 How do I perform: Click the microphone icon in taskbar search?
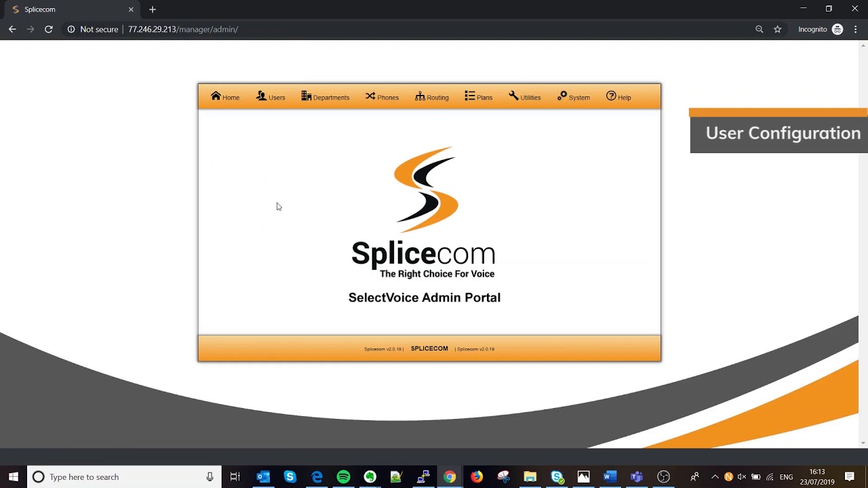pyautogui.click(x=210, y=476)
